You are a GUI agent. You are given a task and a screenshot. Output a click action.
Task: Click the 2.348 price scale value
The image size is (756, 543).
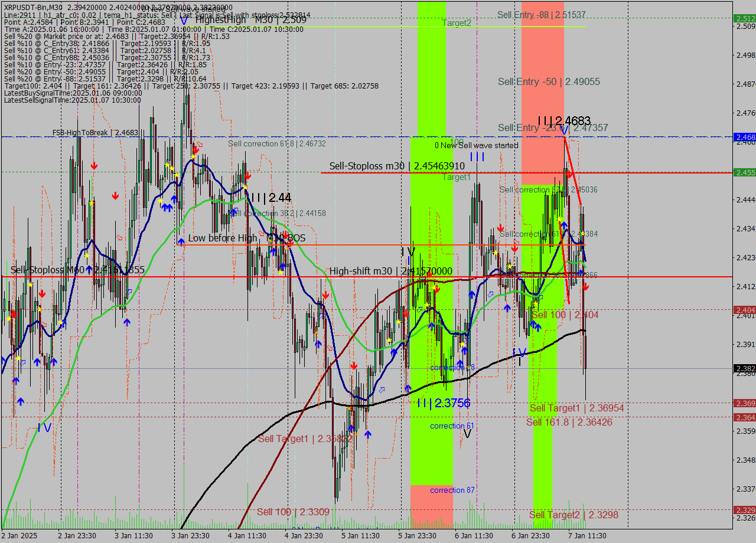pos(746,460)
